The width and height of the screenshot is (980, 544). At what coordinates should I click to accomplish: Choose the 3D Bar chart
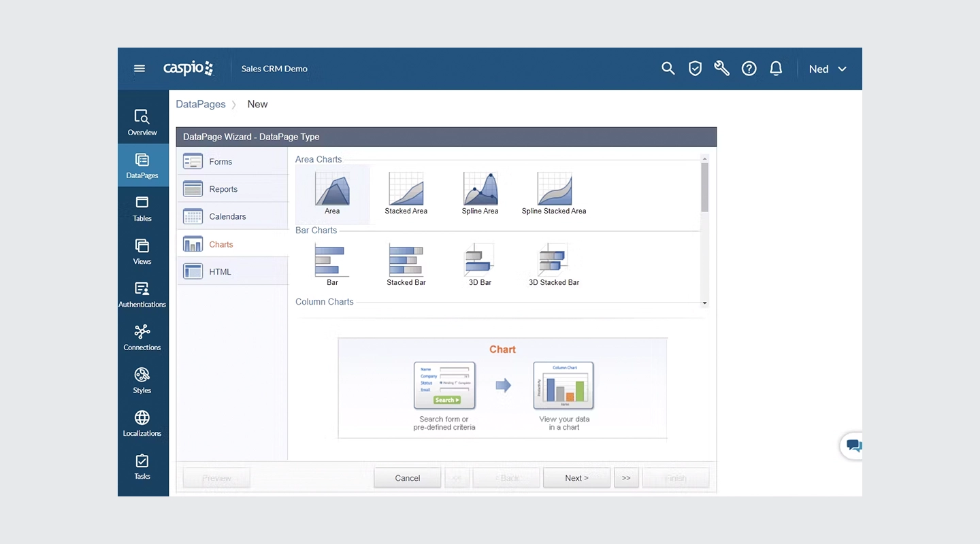480,265
